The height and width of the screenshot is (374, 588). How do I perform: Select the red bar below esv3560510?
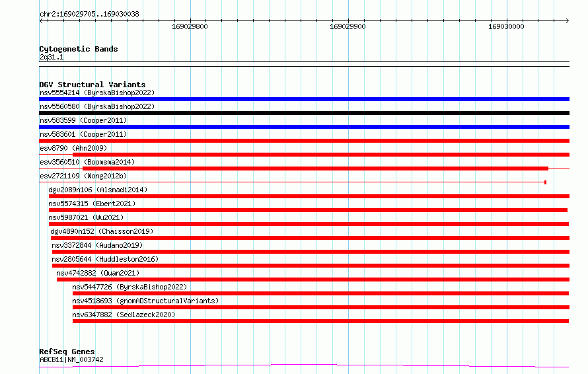(315, 168)
